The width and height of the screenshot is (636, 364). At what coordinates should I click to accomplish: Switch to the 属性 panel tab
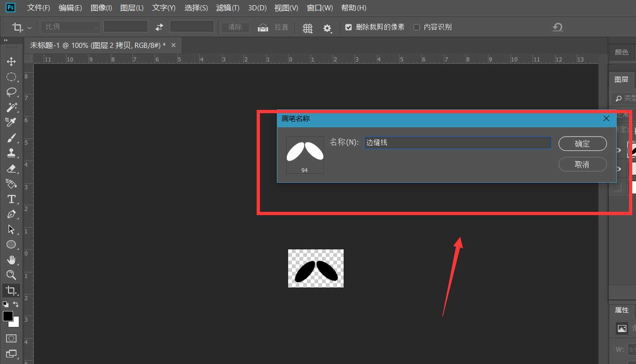click(621, 310)
